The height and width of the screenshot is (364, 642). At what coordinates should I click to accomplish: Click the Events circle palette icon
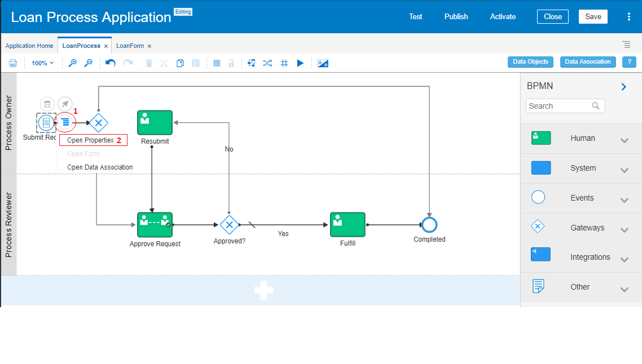tap(538, 197)
